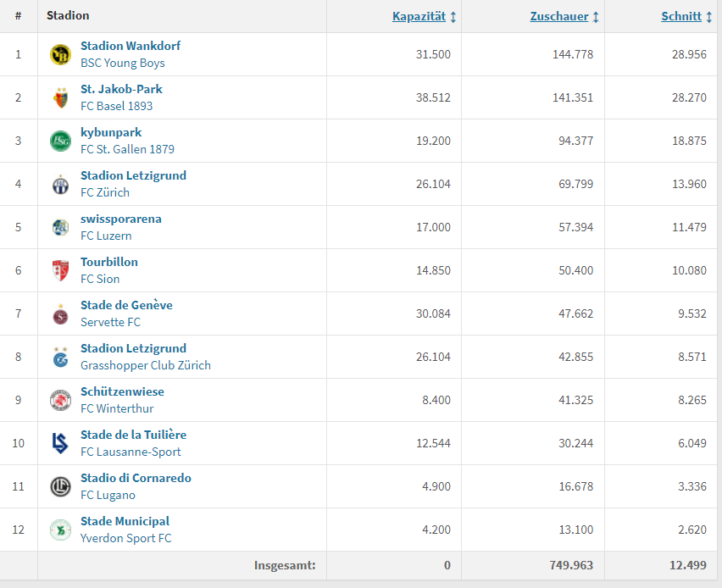
Task: Select average value 10.080
Action: 689,270
